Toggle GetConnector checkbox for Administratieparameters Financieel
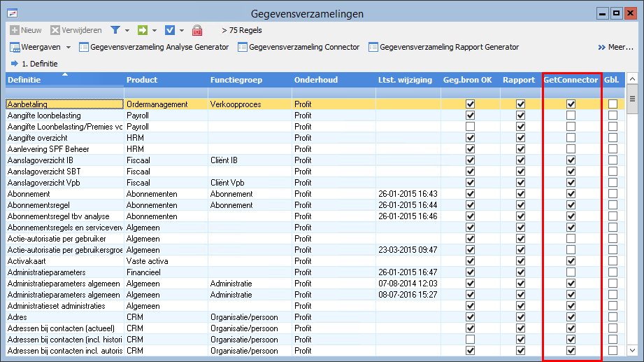This screenshot has height=362, width=644. click(x=571, y=272)
